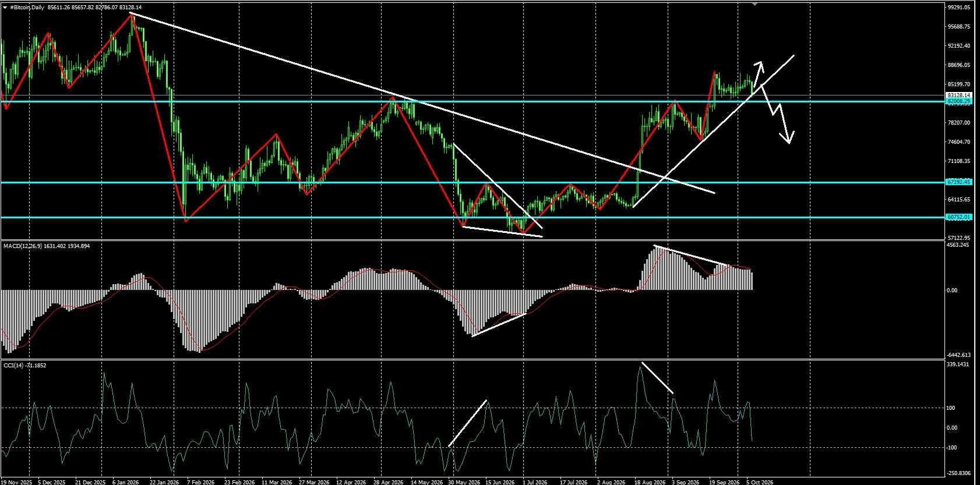Image resolution: width=980 pixels, height=485 pixels.
Task: Click the #Bitcoin,Daily chart title text
Action: [x=28, y=8]
